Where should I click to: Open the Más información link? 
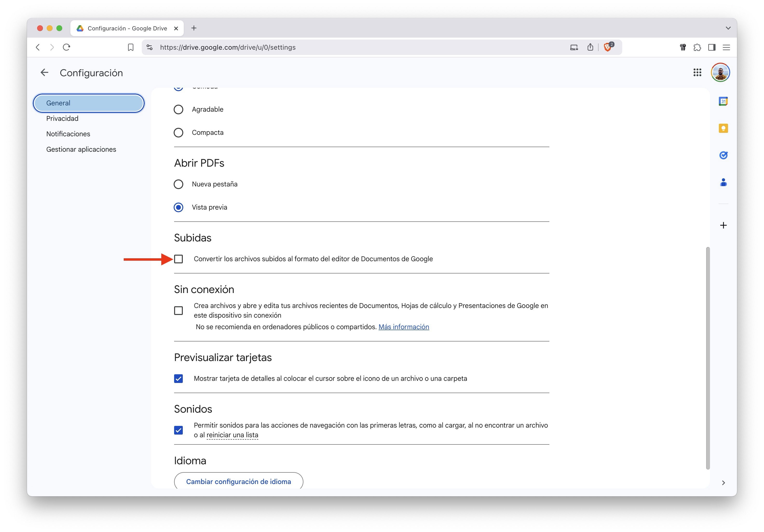coord(404,327)
